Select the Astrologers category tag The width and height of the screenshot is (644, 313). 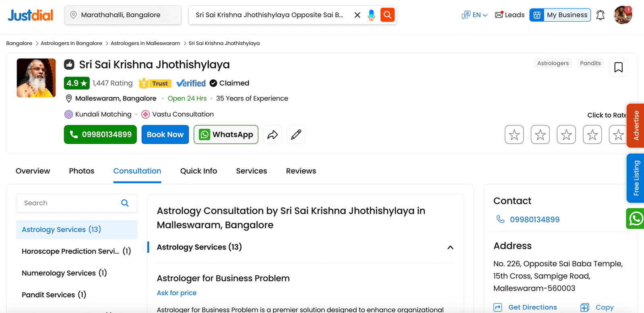553,63
